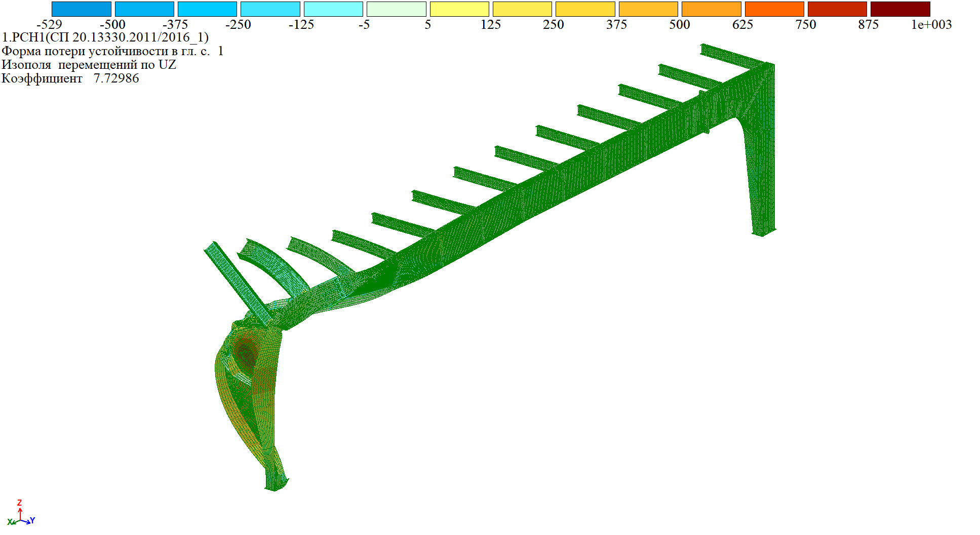Click the legend value -500

coord(112,24)
